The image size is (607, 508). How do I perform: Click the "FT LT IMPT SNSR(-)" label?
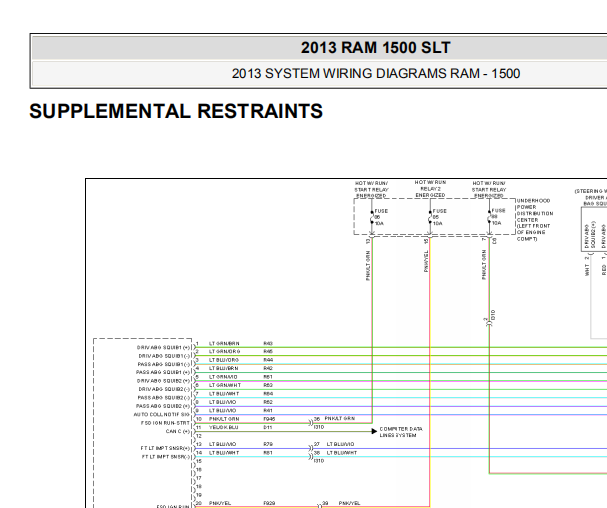(166, 457)
